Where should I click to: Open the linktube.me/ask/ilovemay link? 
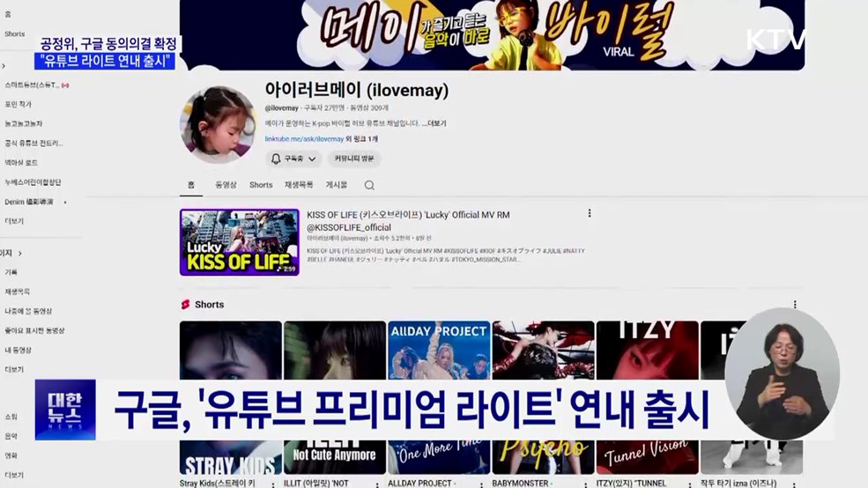click(304, 139)
